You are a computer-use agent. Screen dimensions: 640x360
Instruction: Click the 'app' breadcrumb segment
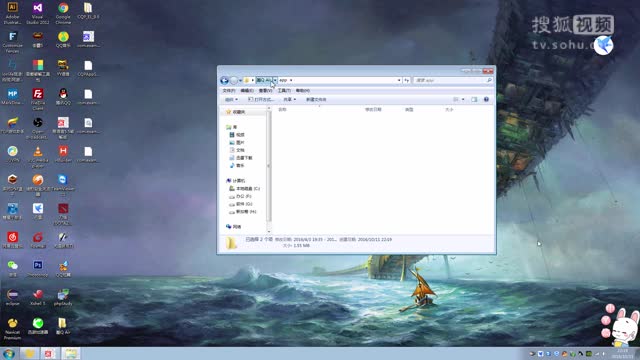283,80
